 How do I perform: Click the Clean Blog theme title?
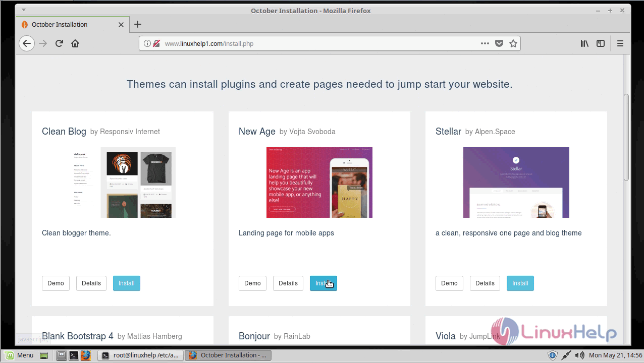point(64,132)
